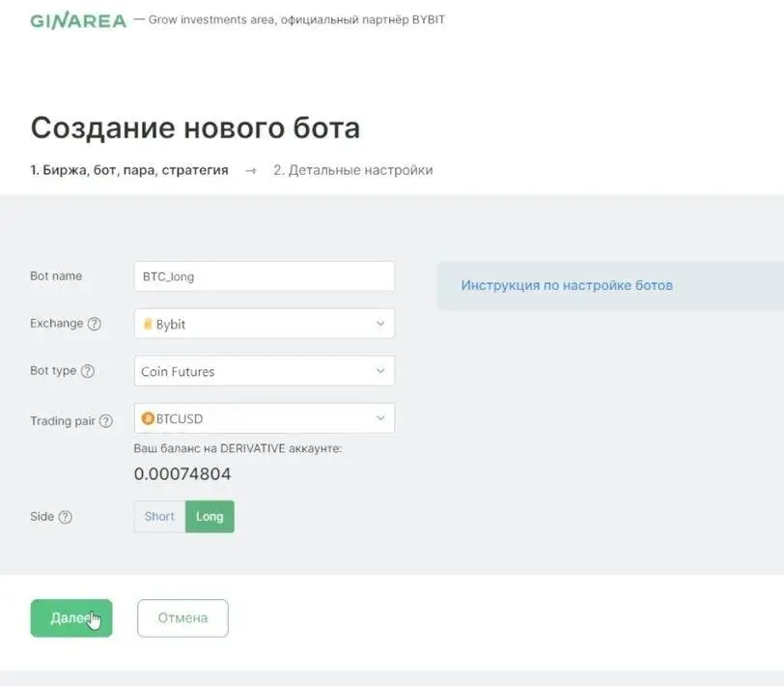Viewport: 784px width, 686px height.
Task: Click the Trading pair help icon
Action: click(x=103, y=421)
